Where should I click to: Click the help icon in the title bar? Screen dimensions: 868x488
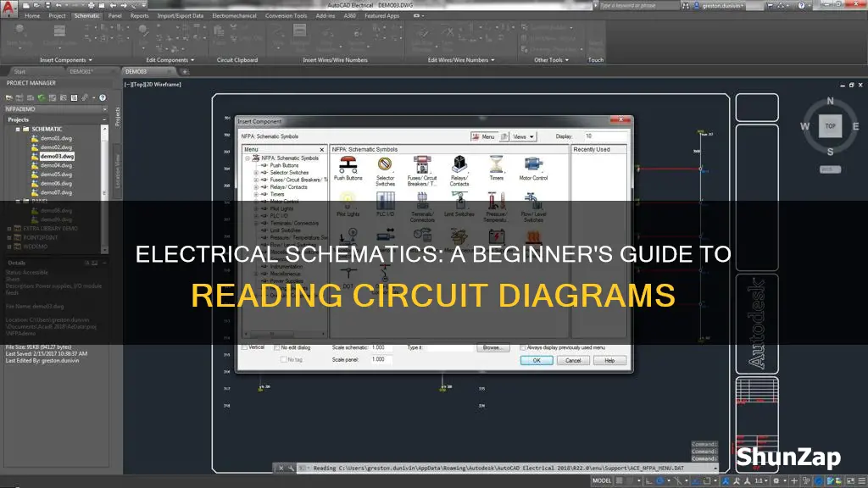click(x=801, y=6)
